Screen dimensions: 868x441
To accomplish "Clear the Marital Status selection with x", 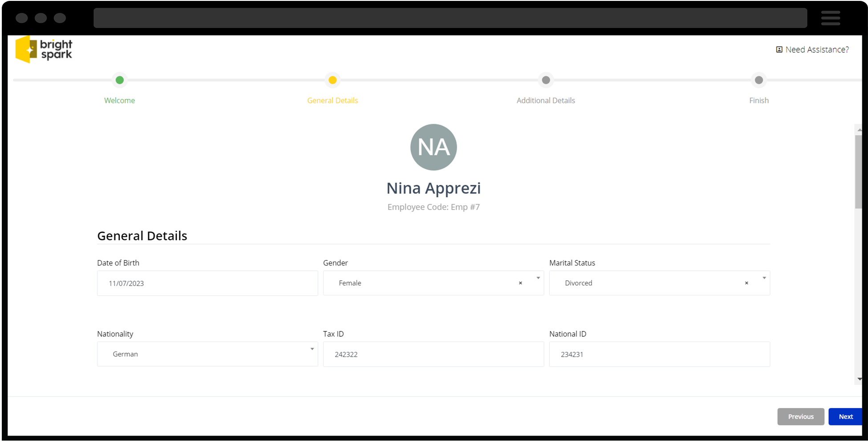I will click(746, 283).
